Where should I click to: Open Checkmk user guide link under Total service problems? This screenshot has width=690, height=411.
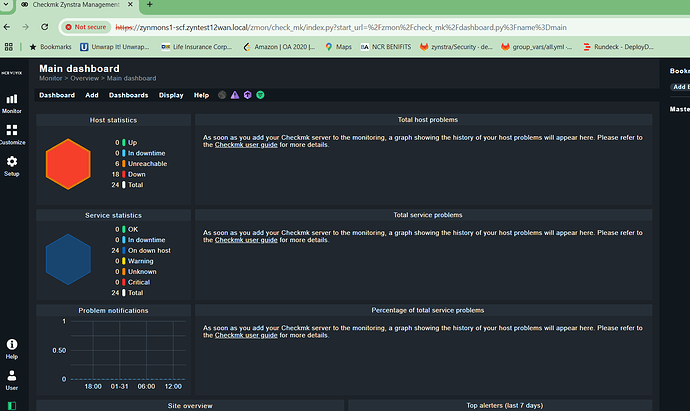click(x=246, y=240)
